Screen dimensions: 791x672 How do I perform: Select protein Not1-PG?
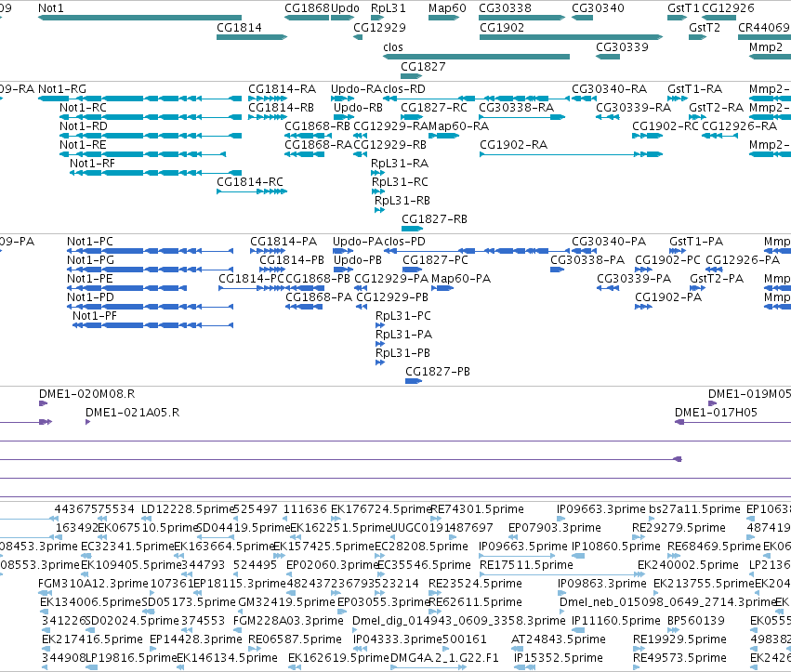coord(90,260)
